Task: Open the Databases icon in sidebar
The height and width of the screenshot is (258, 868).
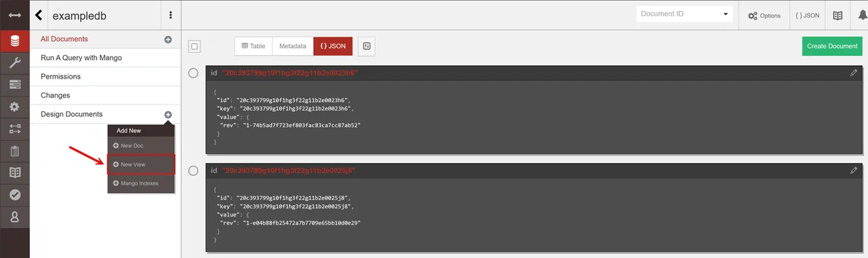Action: click(14, 41)
